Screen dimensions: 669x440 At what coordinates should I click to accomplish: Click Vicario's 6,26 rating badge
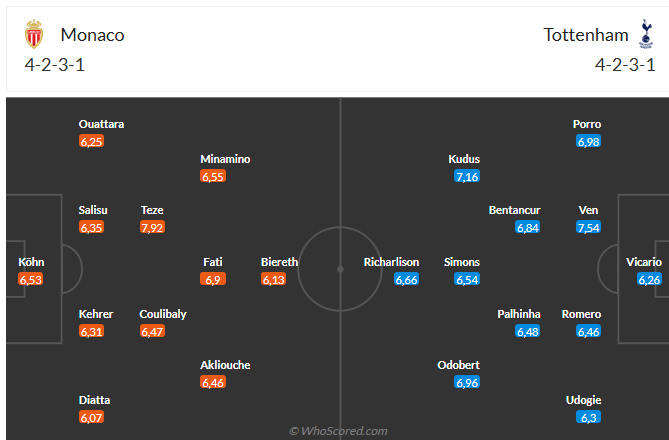coord(649,280)
